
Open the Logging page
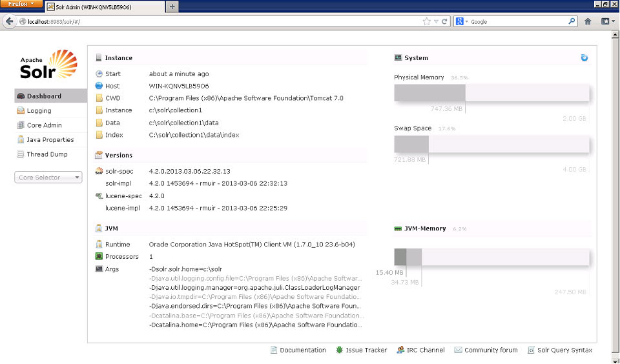[50, 110]
